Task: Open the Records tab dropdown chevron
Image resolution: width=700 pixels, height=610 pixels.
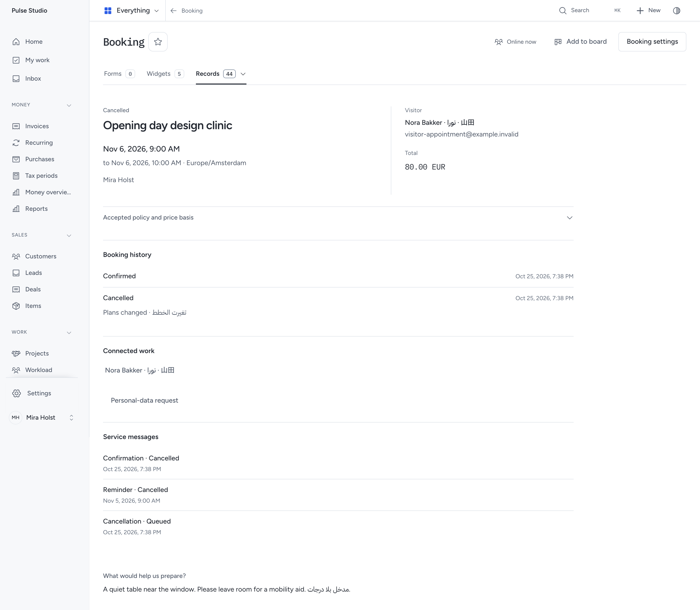Action: coord(243,74)
